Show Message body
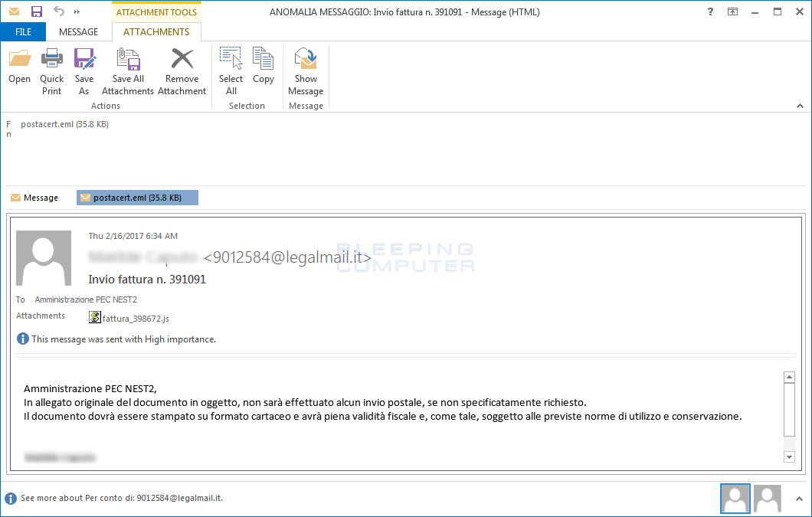812x517 pixels. (306, 71)
